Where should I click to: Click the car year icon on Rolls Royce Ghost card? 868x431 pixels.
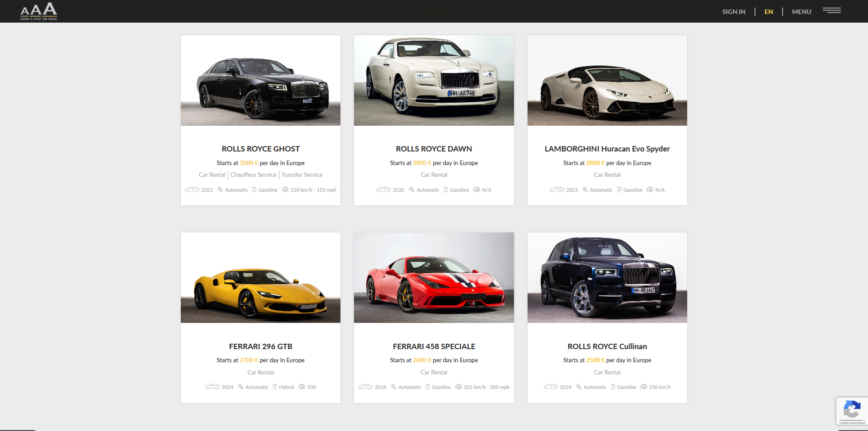coord(193,190)
